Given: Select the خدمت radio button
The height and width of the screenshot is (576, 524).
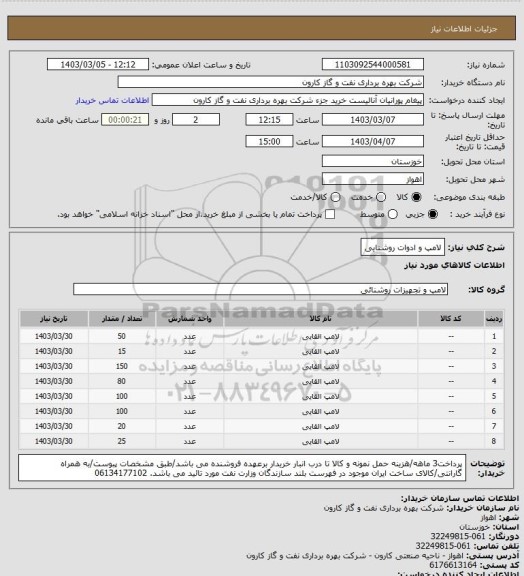Looking at the screenshot, I should click(x=381, y=197).
